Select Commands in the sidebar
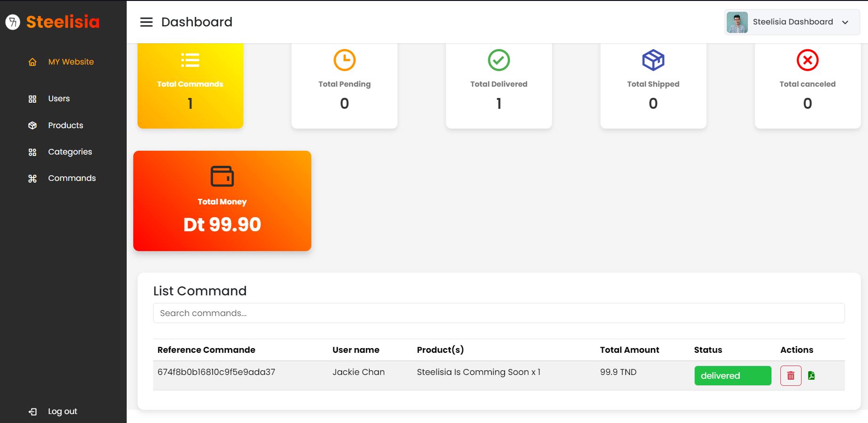This screenshot has height=423, width=868. pos(72,178)
